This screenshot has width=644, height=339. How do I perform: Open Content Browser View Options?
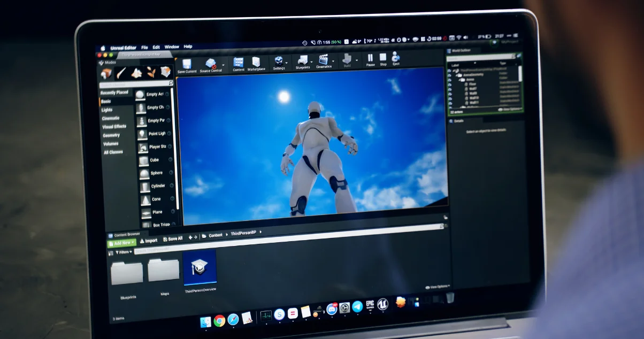[438, 287]
